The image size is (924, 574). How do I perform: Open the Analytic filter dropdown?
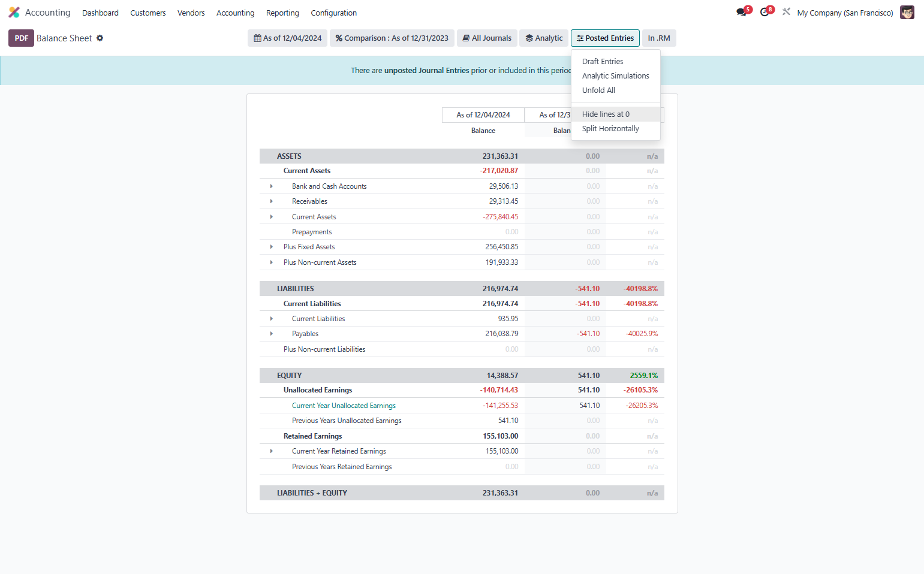tap(544, 38)
